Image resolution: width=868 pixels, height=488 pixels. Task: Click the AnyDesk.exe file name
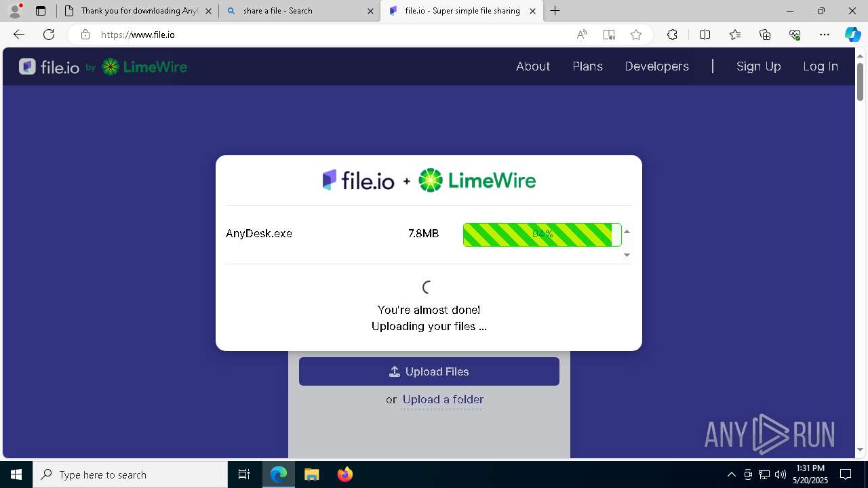259,234
